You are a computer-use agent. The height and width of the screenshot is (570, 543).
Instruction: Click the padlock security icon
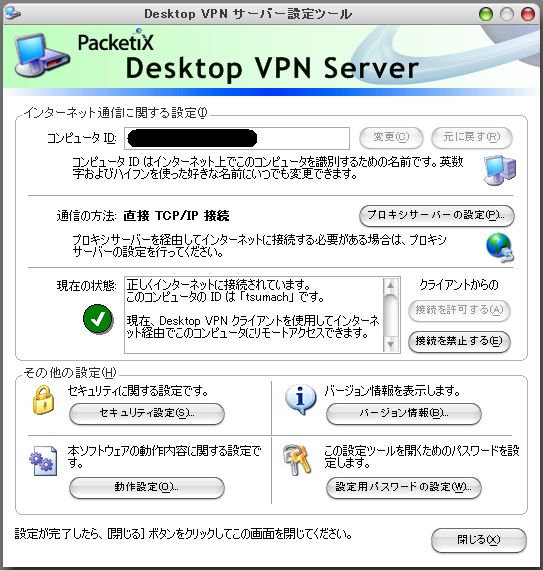[43, 400]
